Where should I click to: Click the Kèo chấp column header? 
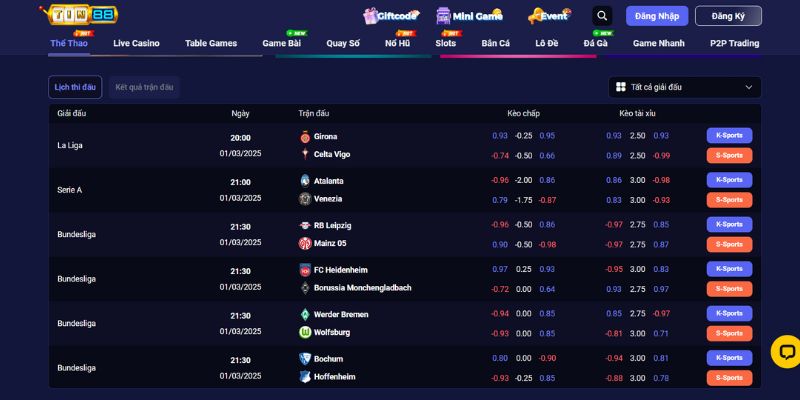[x=523, y=113]
